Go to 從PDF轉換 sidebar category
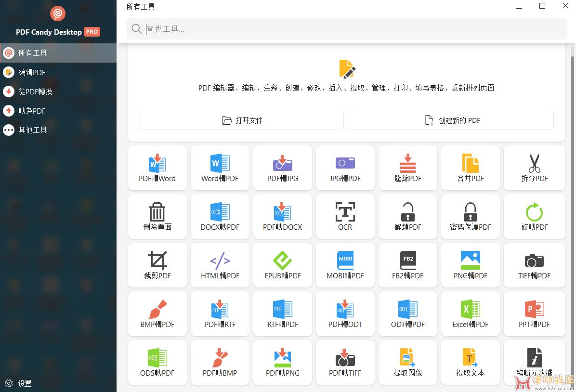 pos(58,91)
